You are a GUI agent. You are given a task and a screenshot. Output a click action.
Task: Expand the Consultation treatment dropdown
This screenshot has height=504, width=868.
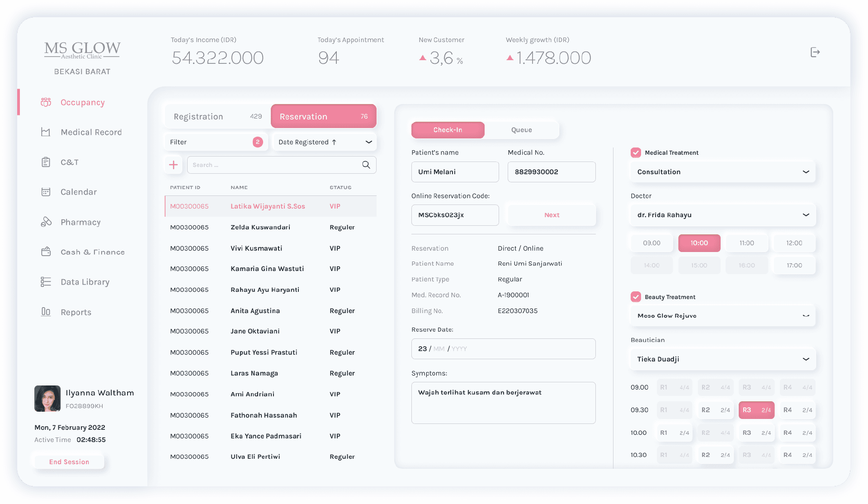[x=722, y=172]
